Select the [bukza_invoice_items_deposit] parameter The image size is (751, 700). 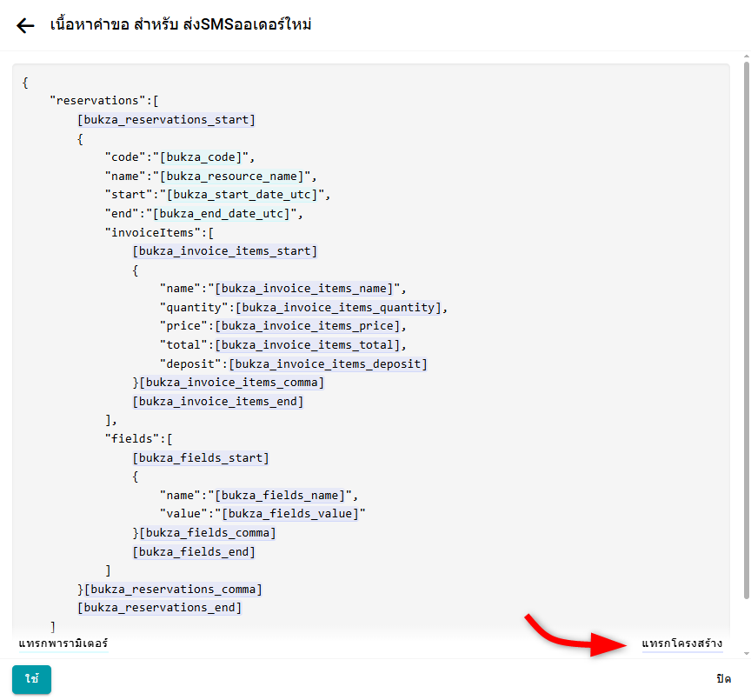coord(328,363)
